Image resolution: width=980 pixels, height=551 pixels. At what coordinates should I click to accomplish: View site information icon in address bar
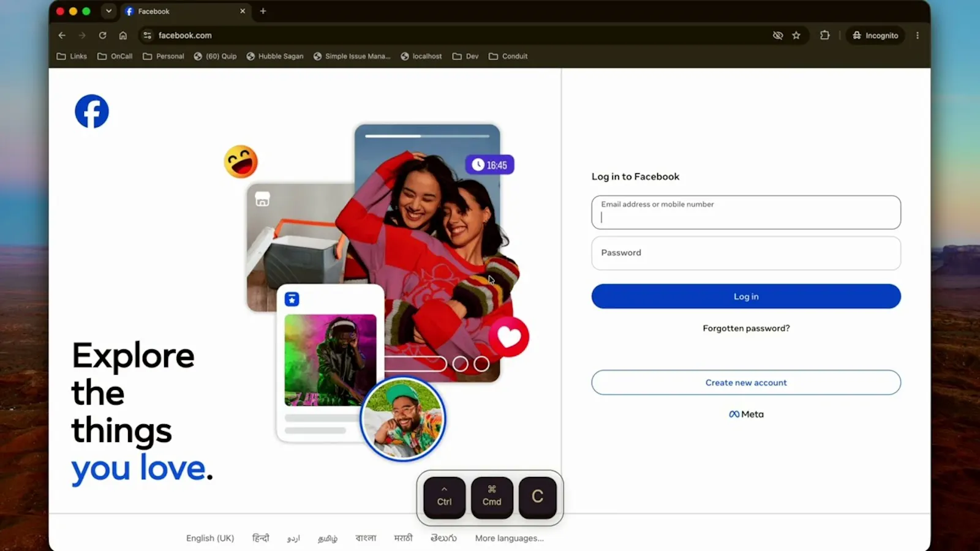coord(147,36)
